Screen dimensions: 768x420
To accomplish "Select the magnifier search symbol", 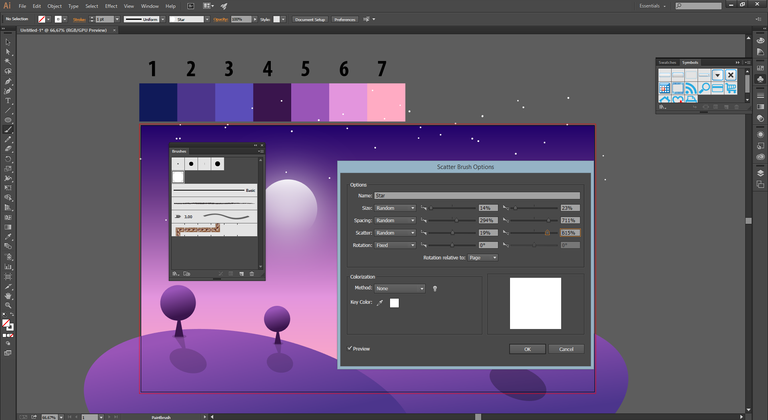I will tap(704, 88).
